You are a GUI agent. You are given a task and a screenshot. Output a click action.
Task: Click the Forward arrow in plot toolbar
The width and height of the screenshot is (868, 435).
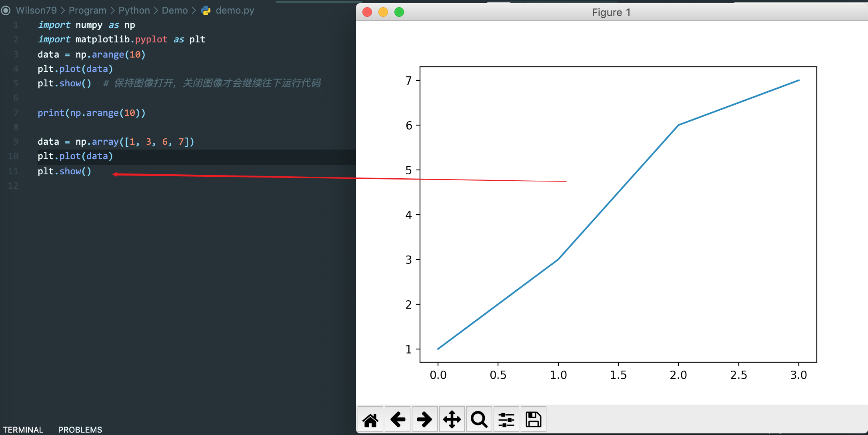(x=424, y=419)
